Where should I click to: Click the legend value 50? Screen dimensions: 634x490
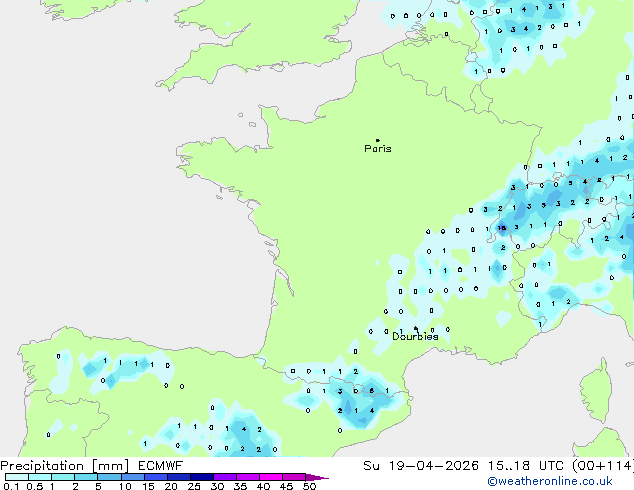pos(309,486)
